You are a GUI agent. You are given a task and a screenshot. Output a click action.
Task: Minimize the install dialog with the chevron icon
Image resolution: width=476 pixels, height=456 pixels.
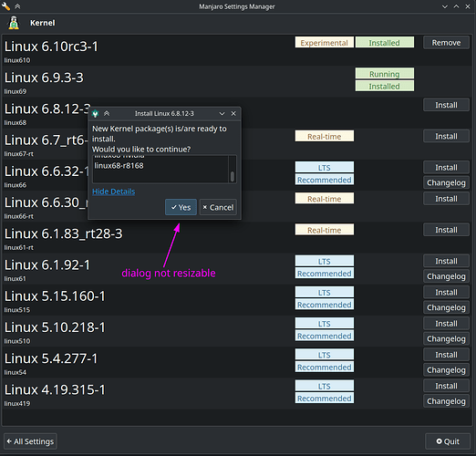222,114
